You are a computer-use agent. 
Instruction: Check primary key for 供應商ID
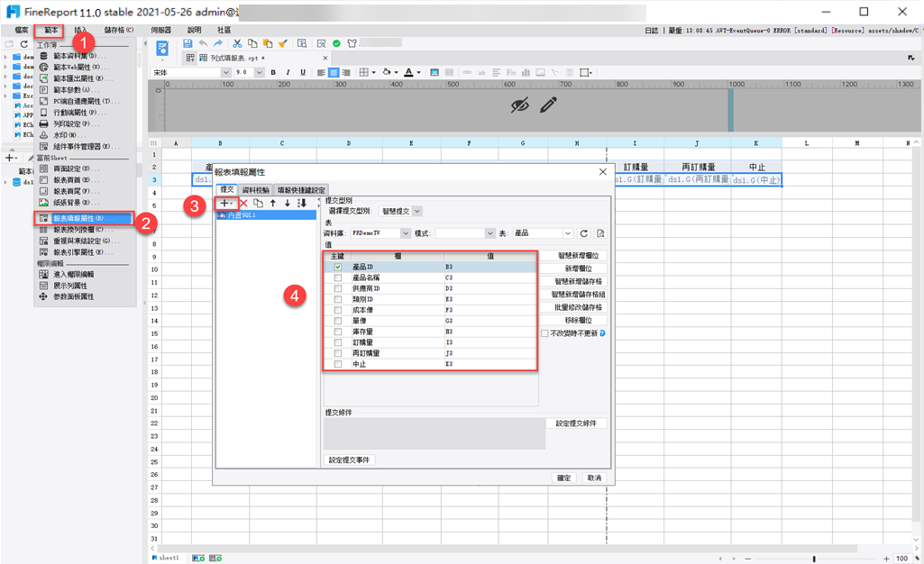tap(338, 288)
